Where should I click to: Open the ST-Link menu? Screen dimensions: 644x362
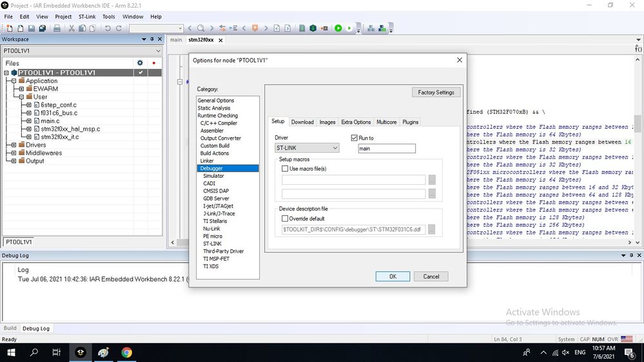point(87,17)
